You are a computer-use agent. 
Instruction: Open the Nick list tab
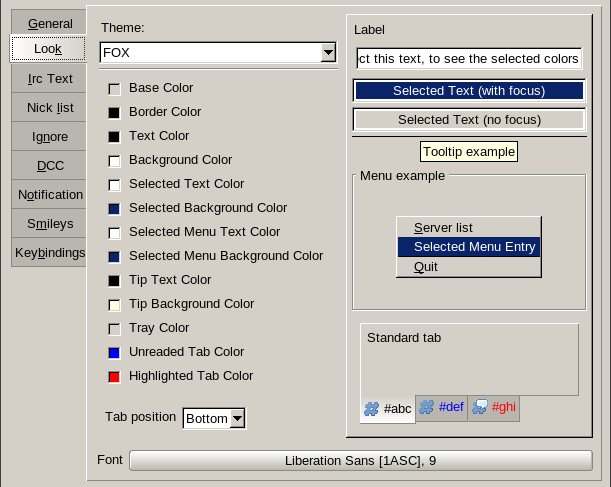[49, 107]
